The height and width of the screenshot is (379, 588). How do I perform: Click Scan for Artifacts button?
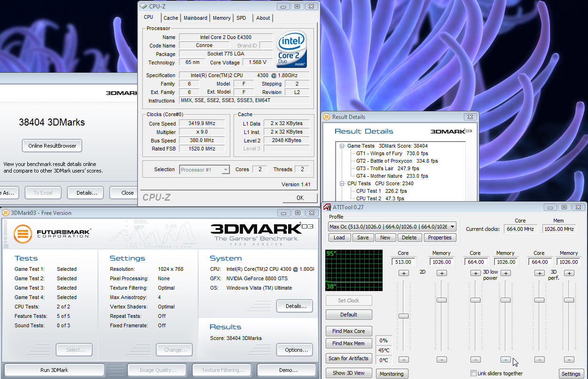pos(349,358)
